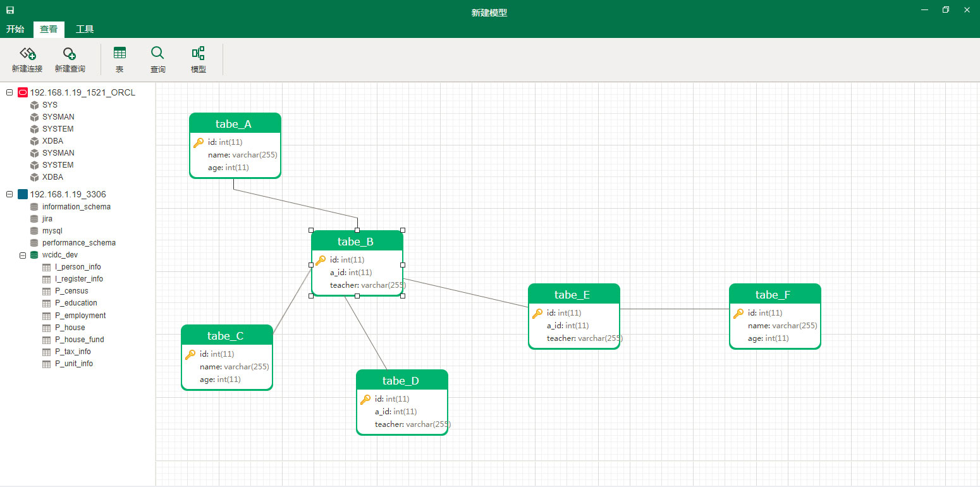980x487 pixels.
Task: Select the SYSTEM schema under ORCL
Action: point(58,129)
